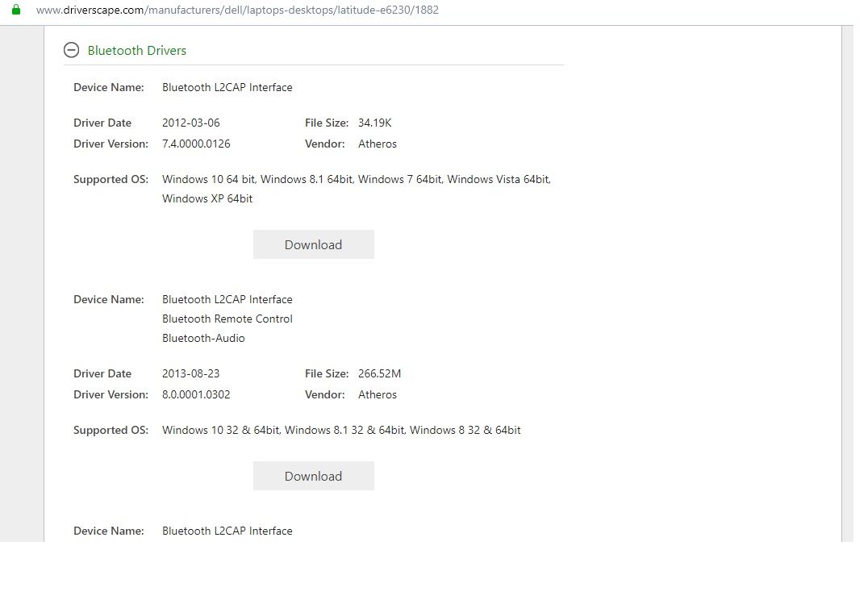The width and height of the screenshot is (868, 600).
Task: Download the 7.4.0000.0126 Atheros driver
Action: tap(313, 244)
